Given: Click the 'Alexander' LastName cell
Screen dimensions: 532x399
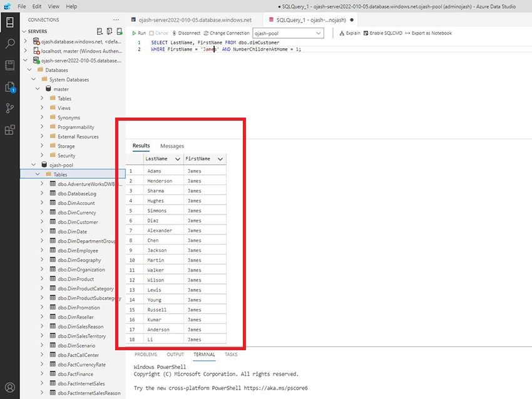Looking at the screenshot, I should click(163, 231).
